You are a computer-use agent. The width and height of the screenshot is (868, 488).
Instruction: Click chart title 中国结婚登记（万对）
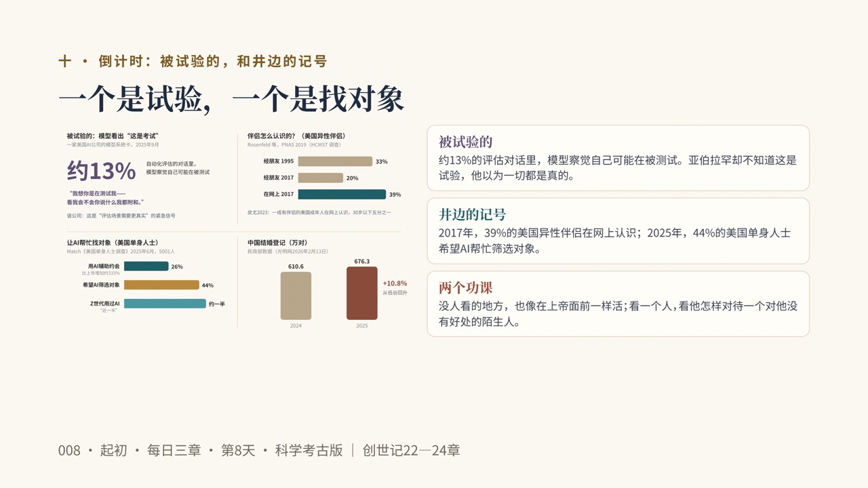pos(277,242)
